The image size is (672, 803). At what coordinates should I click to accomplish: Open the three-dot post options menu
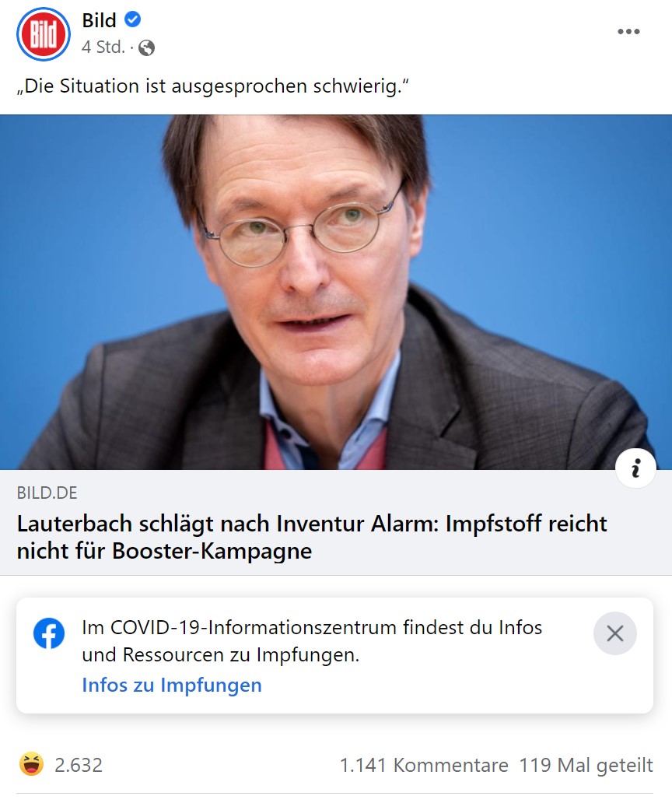coord(628,31)
